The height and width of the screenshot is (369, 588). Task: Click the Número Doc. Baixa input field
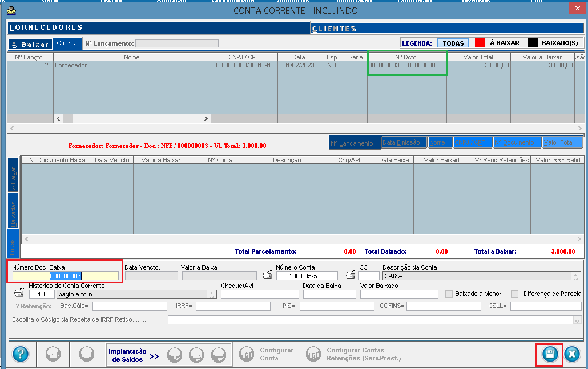pos(66,276)
